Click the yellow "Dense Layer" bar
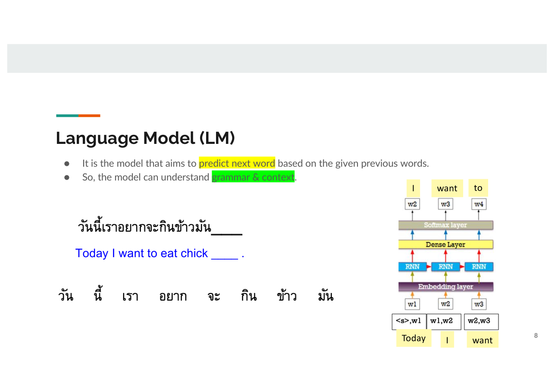Screen dimensions: 555x392 [445, 245]
